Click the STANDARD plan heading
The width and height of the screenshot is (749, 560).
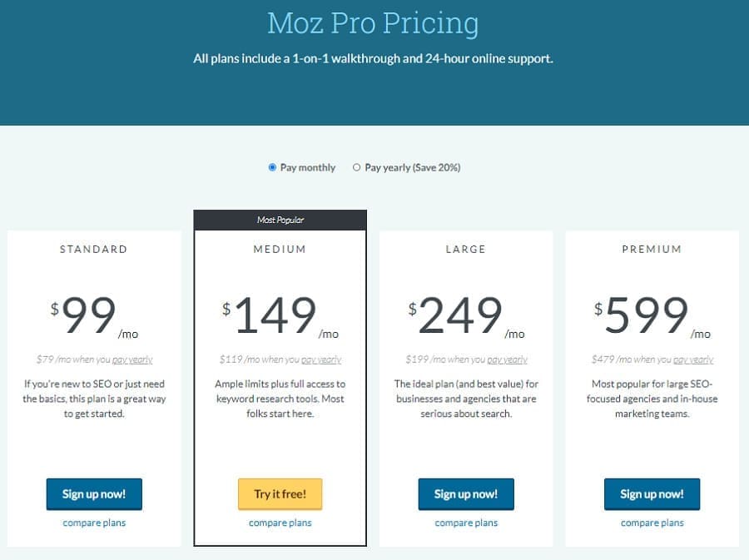94,249
